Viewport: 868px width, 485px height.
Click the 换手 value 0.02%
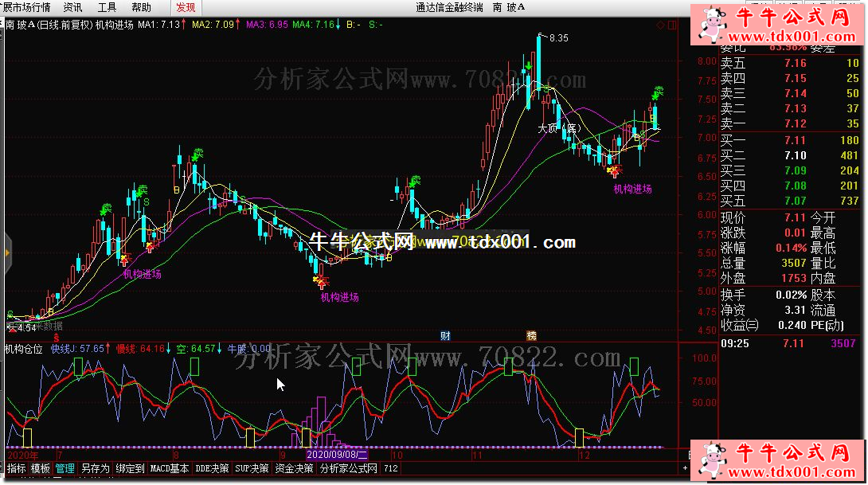[x=791, y=295]
